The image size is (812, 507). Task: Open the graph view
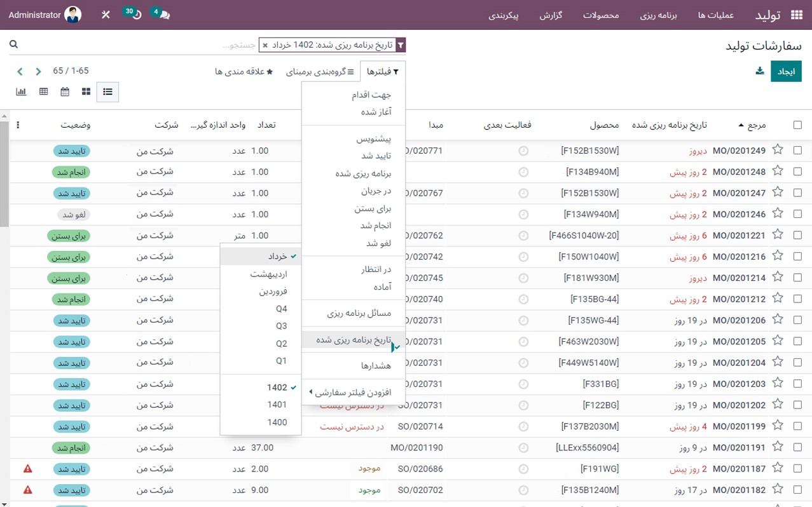[22, 91]
